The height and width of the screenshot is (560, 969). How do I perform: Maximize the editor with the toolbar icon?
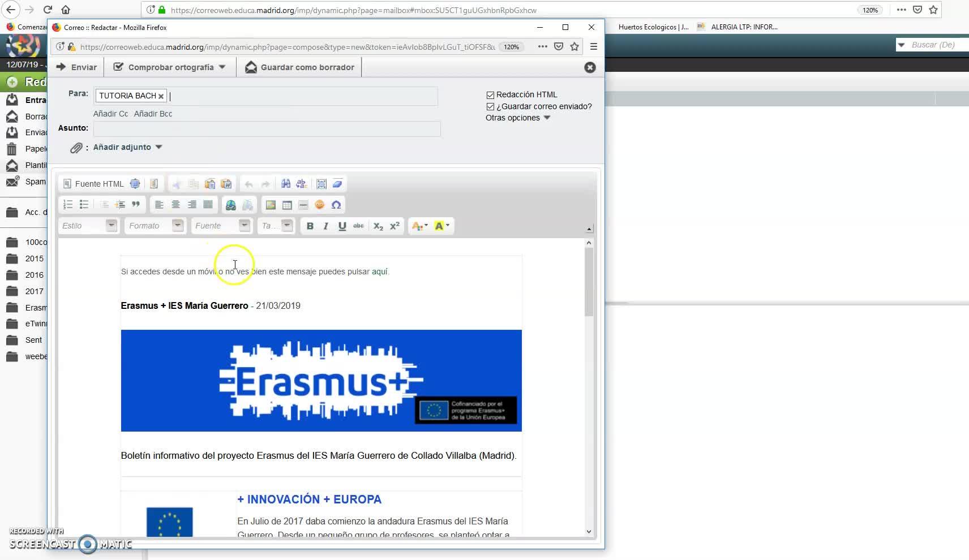[x=135, y=184]
